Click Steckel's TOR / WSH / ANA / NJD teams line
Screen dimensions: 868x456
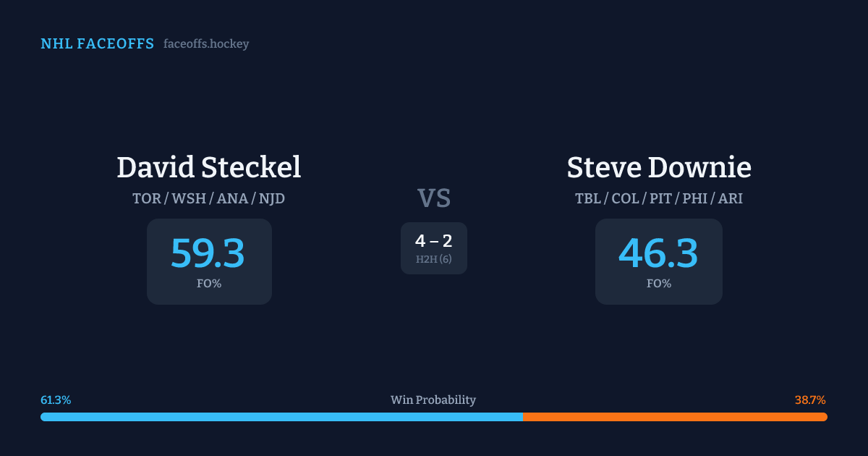point(209,198)
